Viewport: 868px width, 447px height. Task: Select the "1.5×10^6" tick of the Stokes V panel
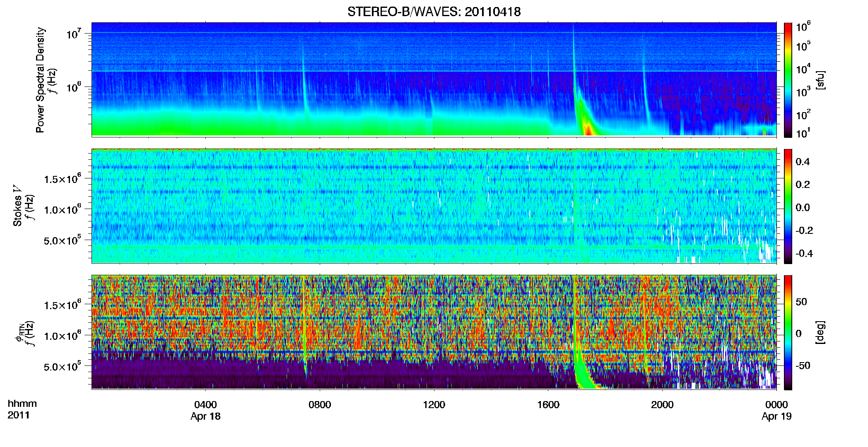point(63,179)
